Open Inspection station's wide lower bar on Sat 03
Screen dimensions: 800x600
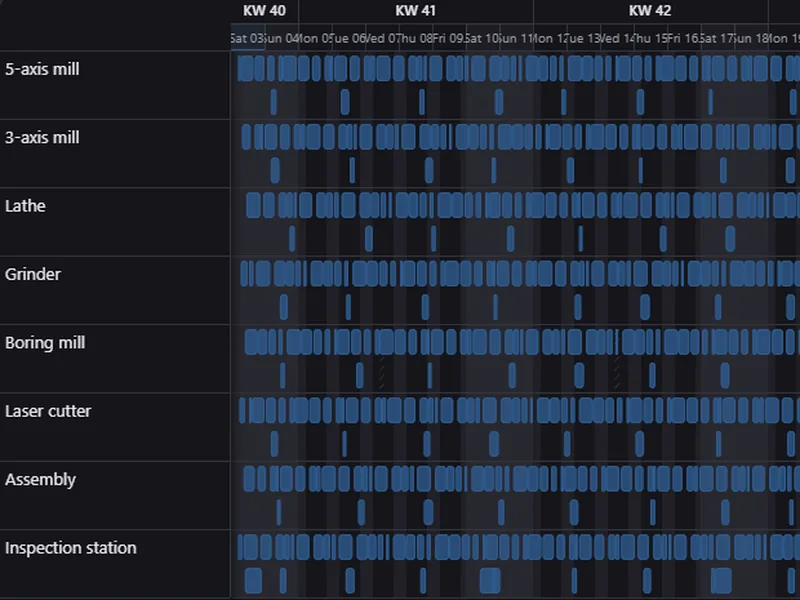click(254, 581)
